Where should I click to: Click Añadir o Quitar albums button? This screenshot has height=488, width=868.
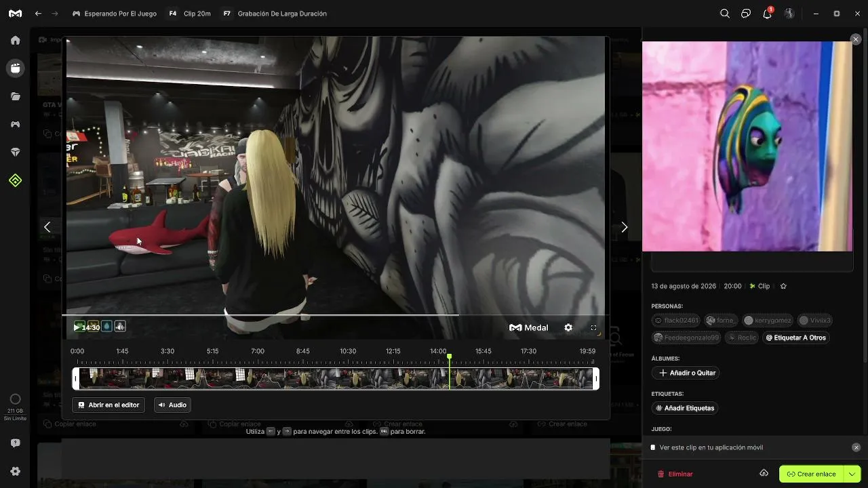686,373
